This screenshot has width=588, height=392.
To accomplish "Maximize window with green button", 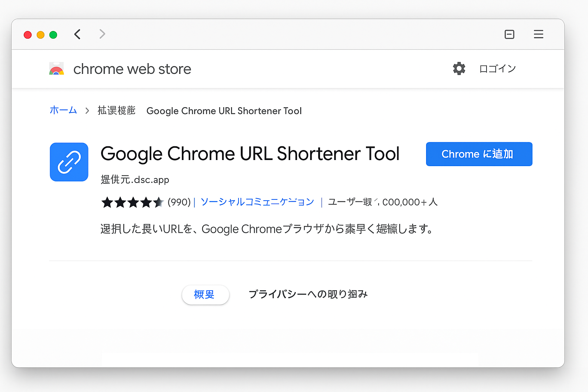I will pos(53,35).
